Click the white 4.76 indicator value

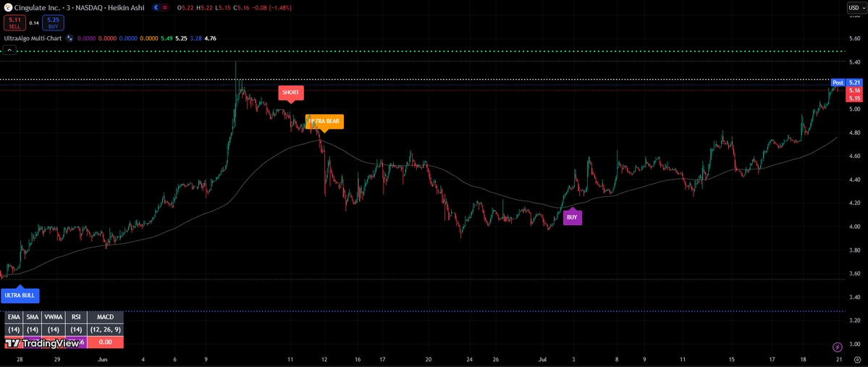pos(211,38)
